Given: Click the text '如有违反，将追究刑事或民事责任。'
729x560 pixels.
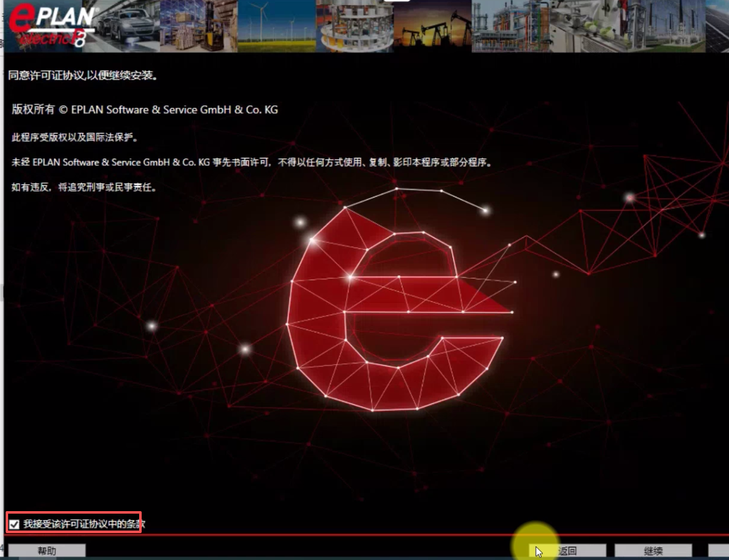Looking at the screenshot, I should pyautogui.click(x=84, y=187).
